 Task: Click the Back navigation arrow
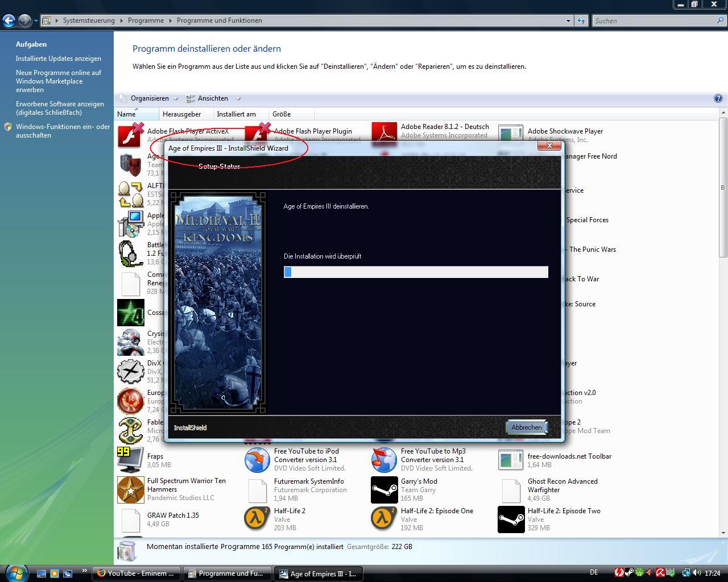click(9, 21)
